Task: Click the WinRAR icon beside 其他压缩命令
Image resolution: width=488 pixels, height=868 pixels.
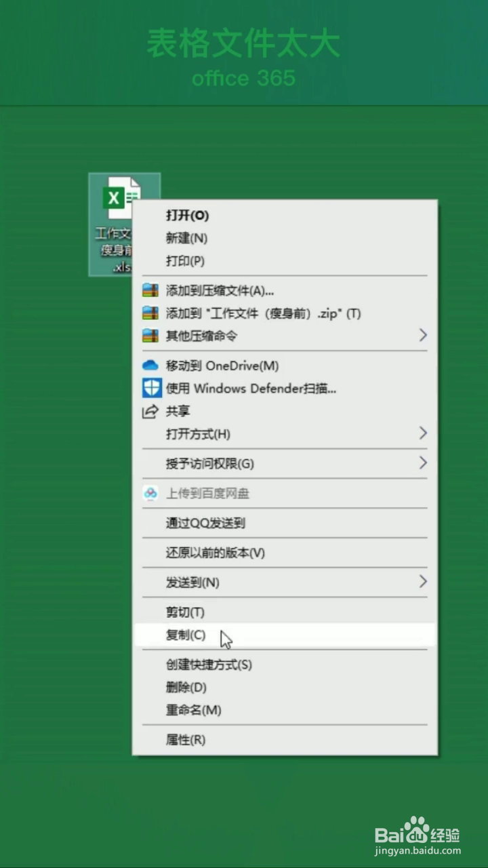Action: pos(150,336)
